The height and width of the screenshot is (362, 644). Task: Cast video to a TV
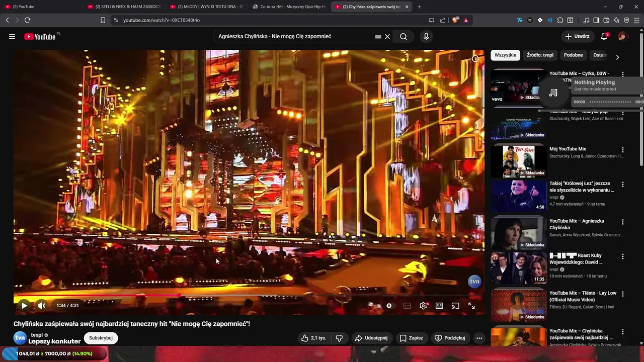point(455,305)
